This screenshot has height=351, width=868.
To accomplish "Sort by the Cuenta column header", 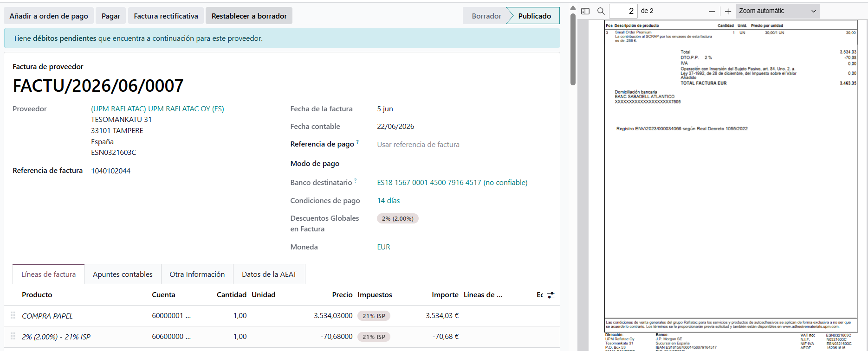I will [x=163, y=295].
